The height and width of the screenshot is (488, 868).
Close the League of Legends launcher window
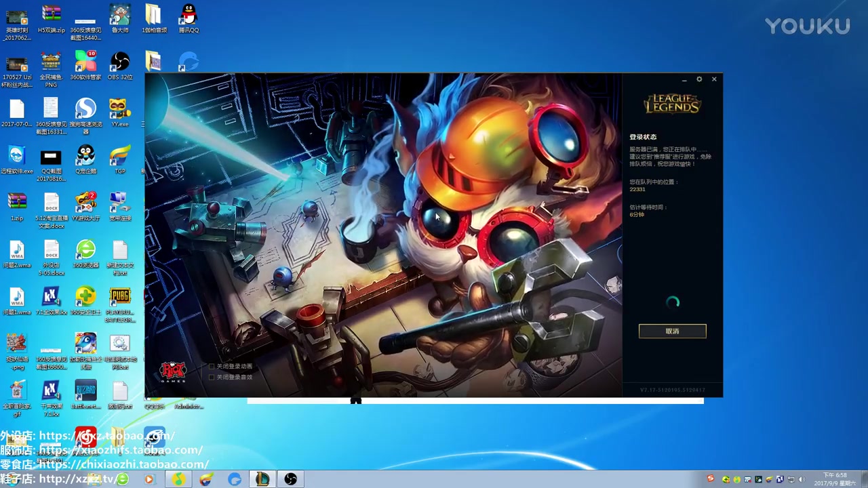coord(714,79)
